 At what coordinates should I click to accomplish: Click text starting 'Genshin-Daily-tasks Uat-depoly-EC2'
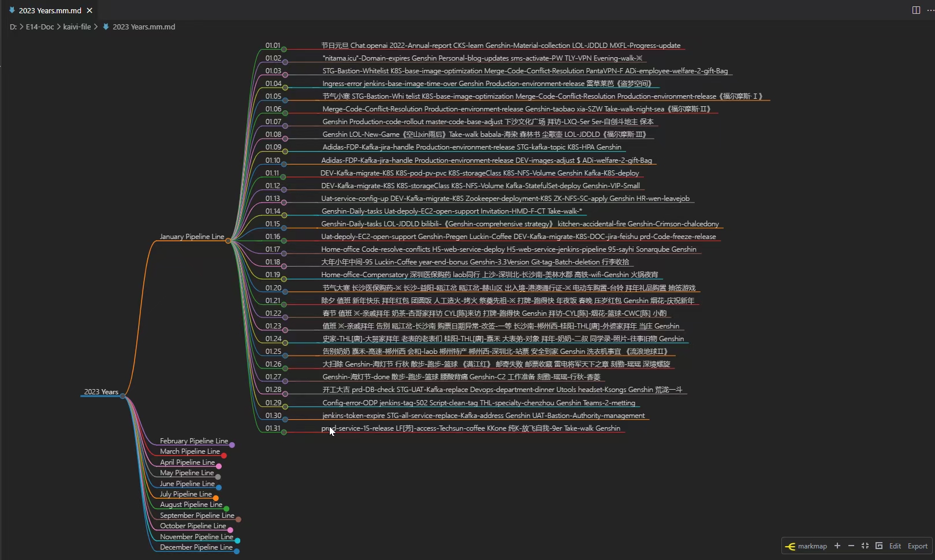[452, 211]
